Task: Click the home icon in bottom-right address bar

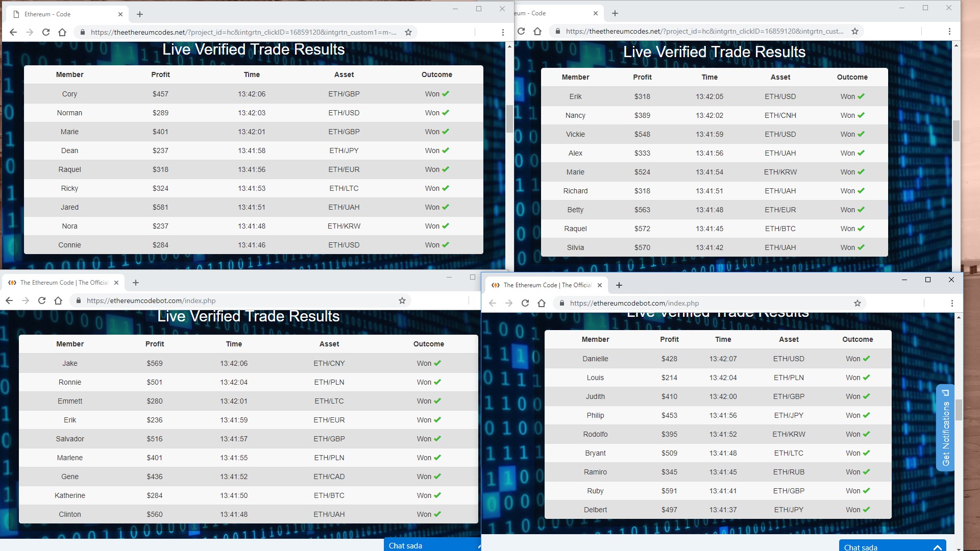Action: [542, 303]
